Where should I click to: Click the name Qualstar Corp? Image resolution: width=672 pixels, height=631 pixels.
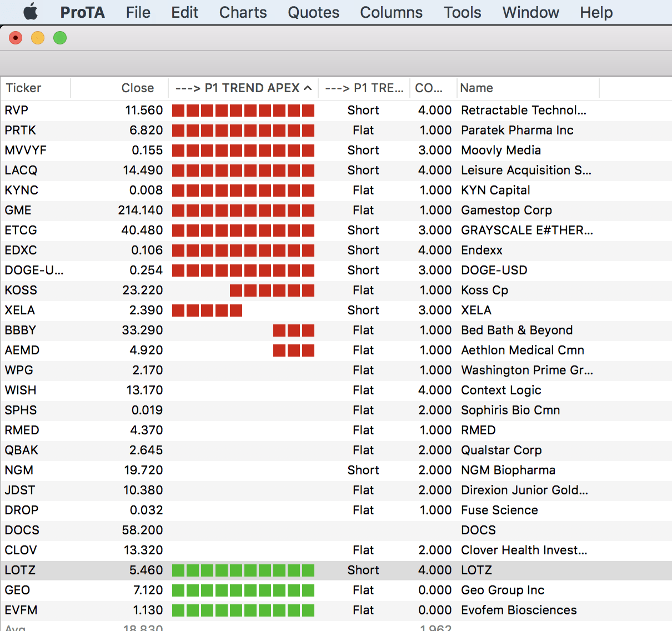pos(502,450)
